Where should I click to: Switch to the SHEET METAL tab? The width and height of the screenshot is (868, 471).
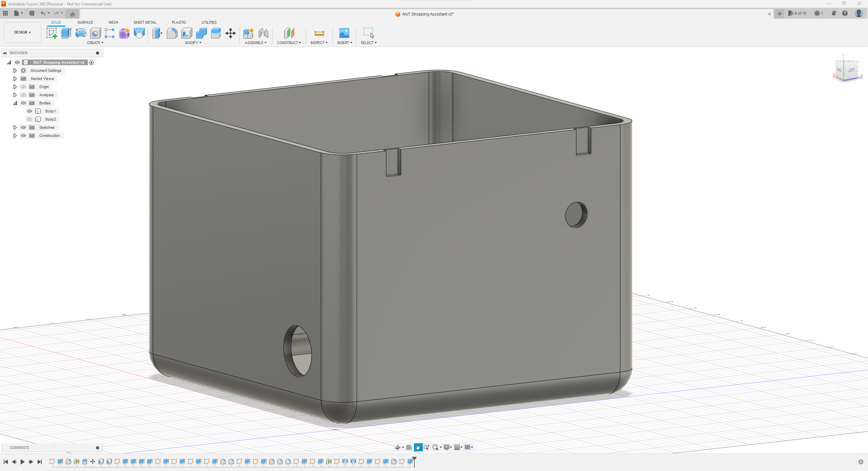point(145,22)
